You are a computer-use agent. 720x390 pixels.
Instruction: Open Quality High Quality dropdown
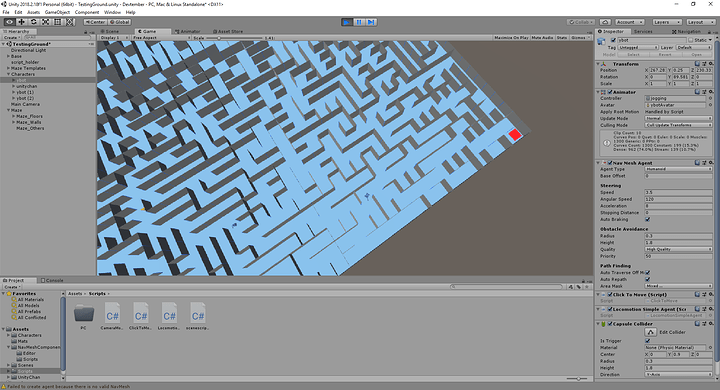pos(679,249)
